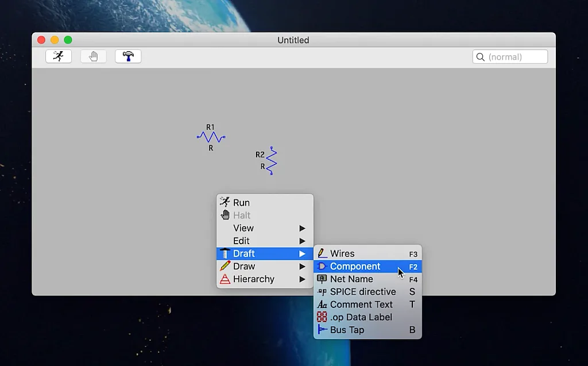Click the Run simulation toolbar icon
This screenshot has height=366, width=588.
(x=59, y=56)
